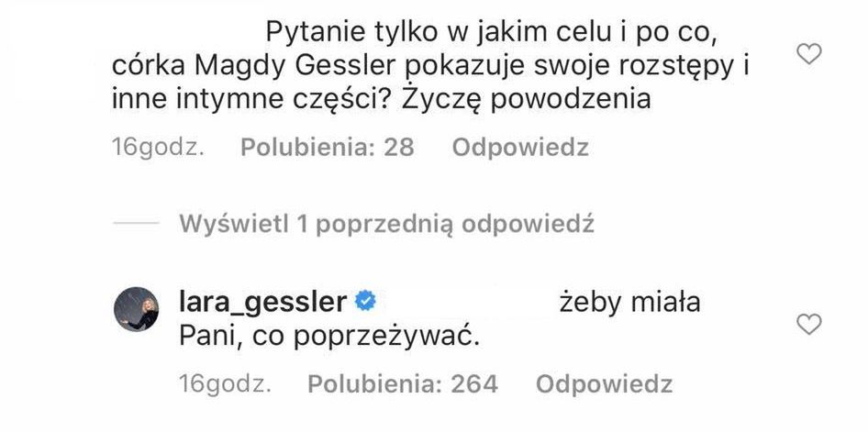Expand "Wyświetl 1 poprzednią odpowiedź"
The image size is (868, 432).
click(x=389, y=225)
